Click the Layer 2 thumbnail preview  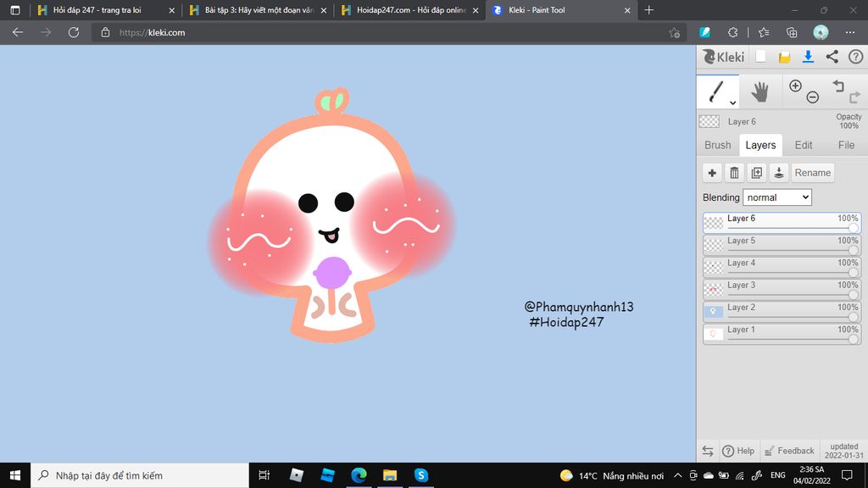714,312
